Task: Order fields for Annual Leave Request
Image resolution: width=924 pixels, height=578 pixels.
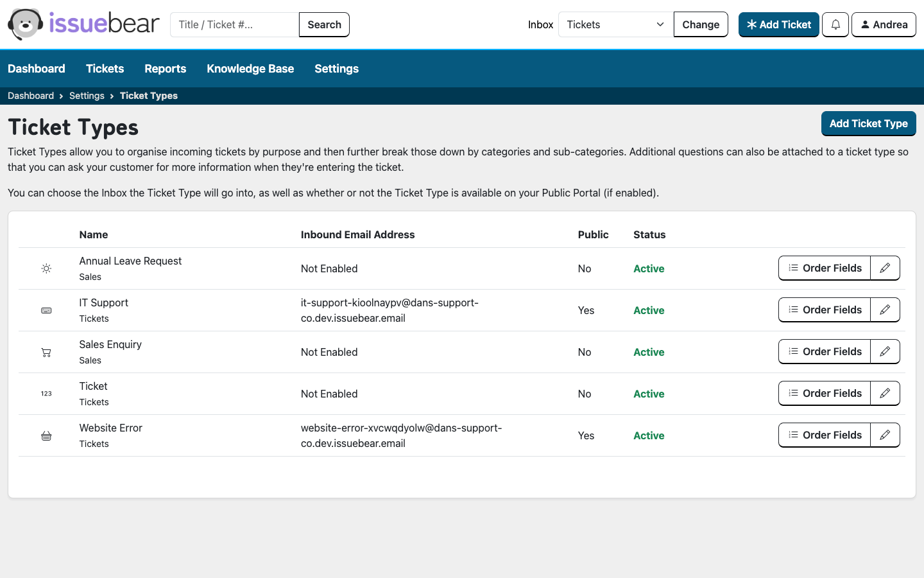Action: 825,268
